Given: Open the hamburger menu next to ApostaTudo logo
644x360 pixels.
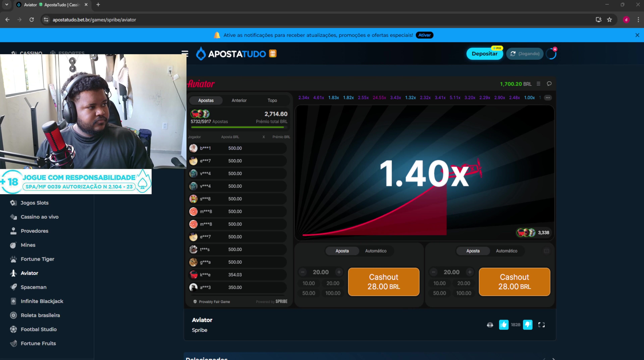Looking at the screenshot, I should point(185,54).
